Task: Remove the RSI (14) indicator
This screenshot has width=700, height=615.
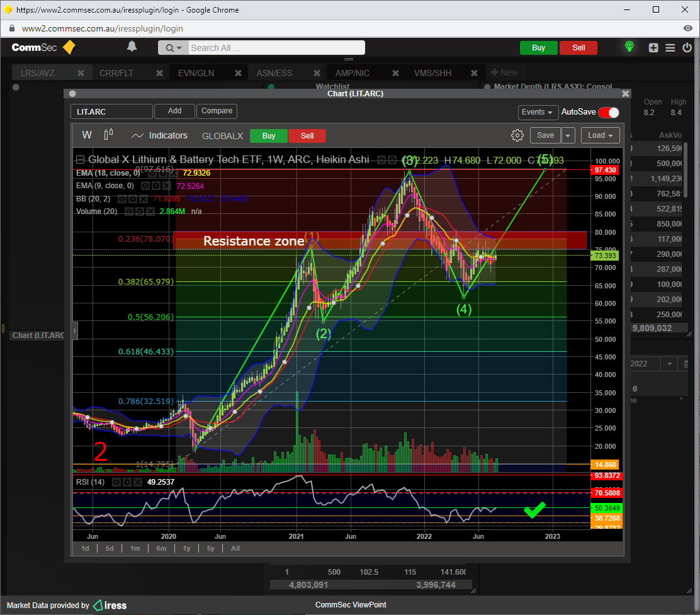Action: click(138, 482)
